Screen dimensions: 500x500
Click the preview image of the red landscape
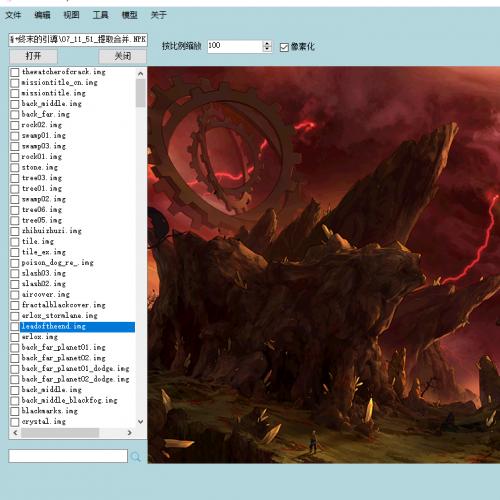(x=324, y=265)
